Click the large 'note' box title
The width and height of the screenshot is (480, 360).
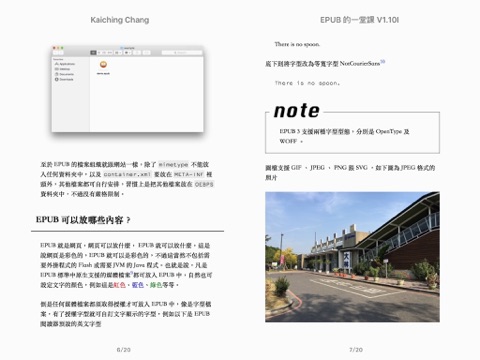coord(296,111)
